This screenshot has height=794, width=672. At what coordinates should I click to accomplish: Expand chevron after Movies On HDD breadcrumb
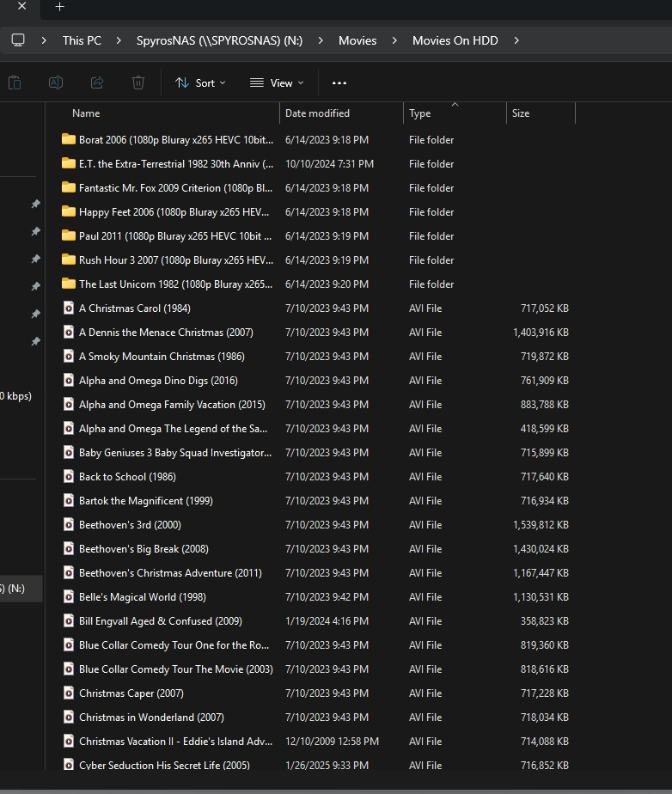(x=516, y=40)
